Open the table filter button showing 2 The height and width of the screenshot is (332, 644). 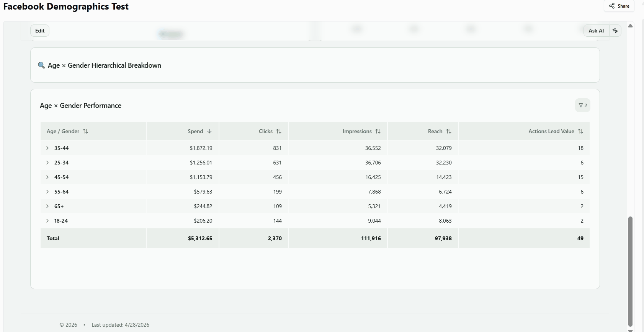pos(583,106)
